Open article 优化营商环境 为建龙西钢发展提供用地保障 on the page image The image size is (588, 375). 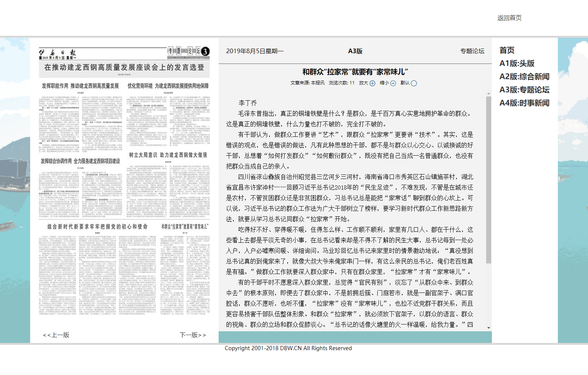pos(168,86)
